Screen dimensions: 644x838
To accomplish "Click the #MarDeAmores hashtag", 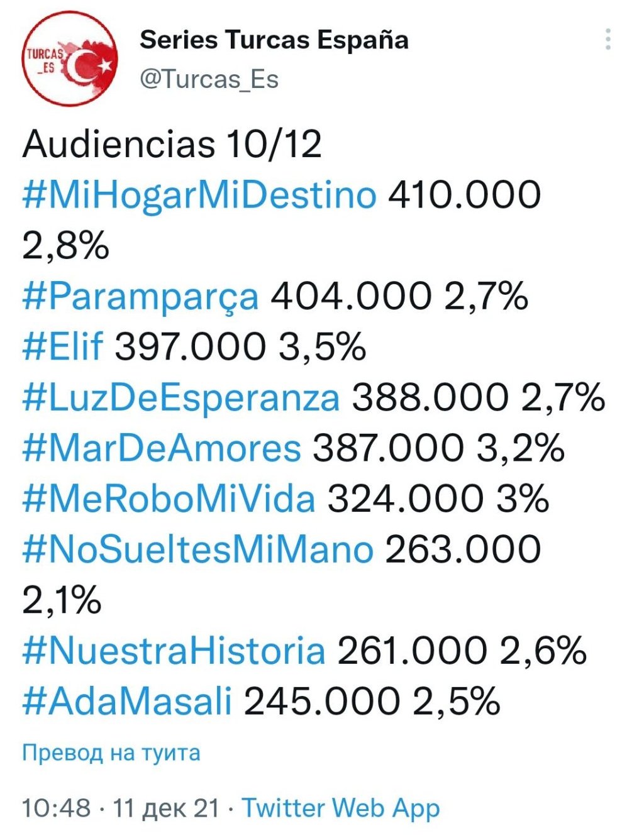I will coord(162,448).
